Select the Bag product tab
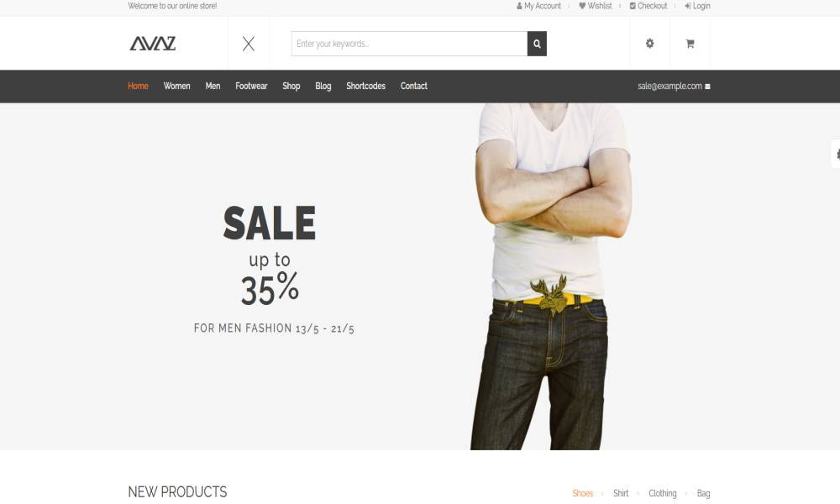Viewport: 840px width, 504px height. (x=703, y=493)
